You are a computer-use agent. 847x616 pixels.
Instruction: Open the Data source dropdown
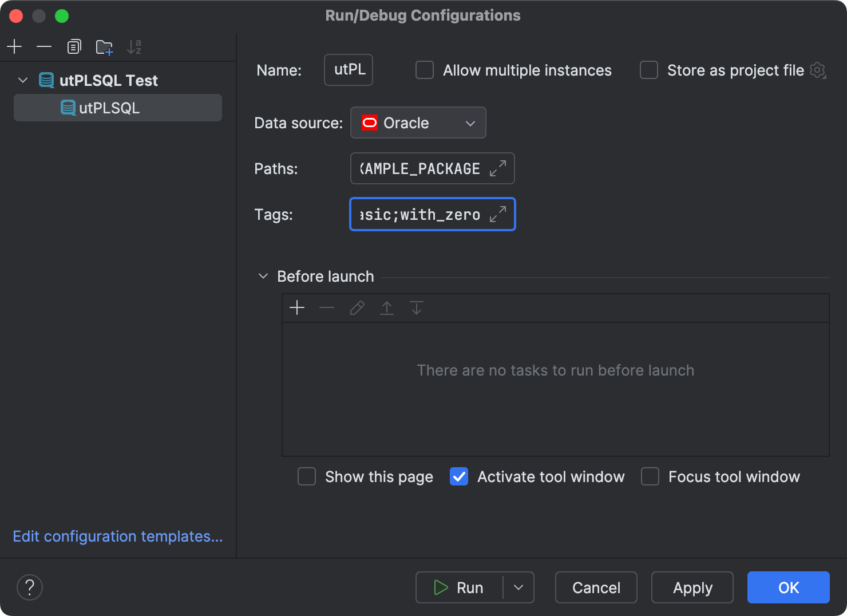tap(470, 123)
